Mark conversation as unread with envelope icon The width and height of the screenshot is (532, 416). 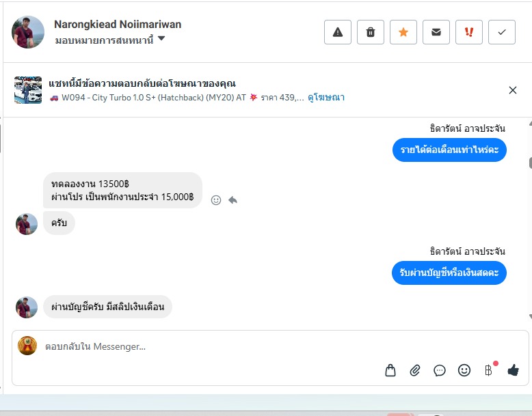436,32
